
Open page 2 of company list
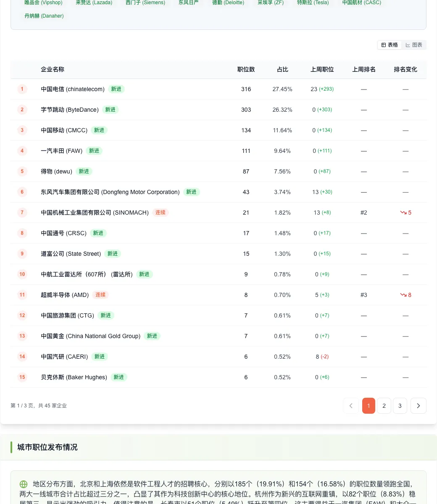(x=384, y=406)
